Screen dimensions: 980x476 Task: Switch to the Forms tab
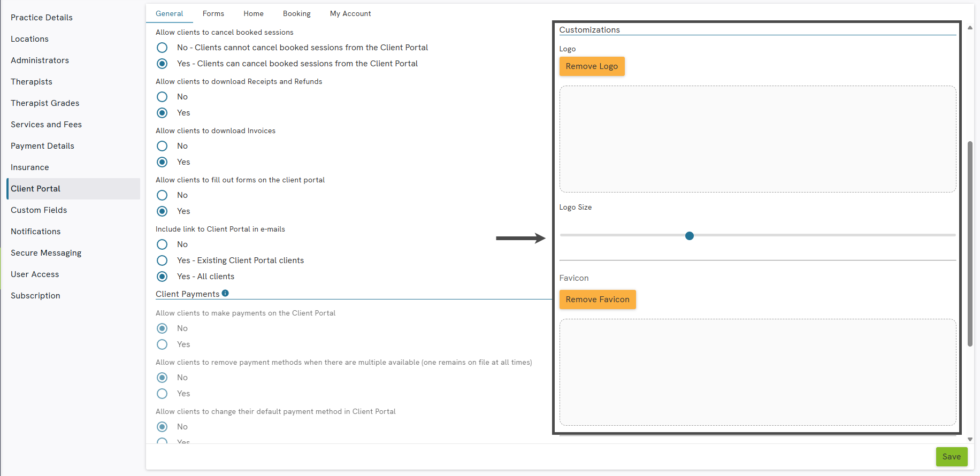(x=213, y=13)
